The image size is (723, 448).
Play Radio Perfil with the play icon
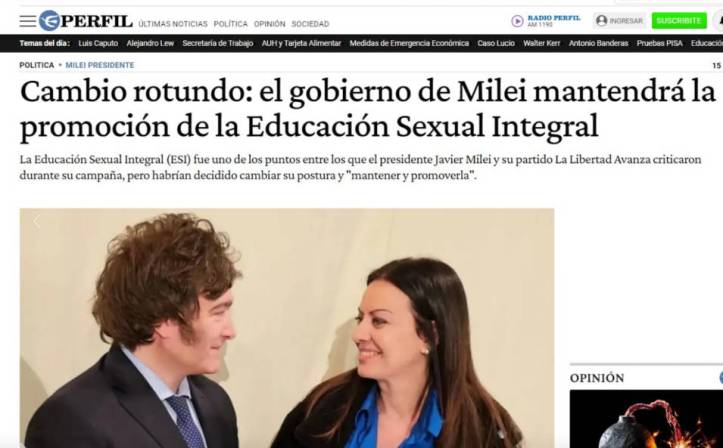517,21
